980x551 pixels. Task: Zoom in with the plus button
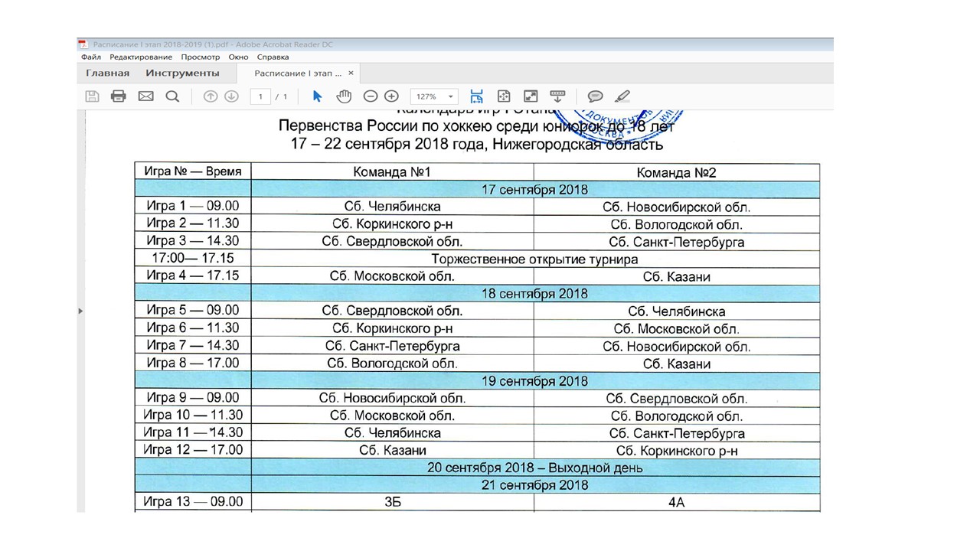coord(391,96)
